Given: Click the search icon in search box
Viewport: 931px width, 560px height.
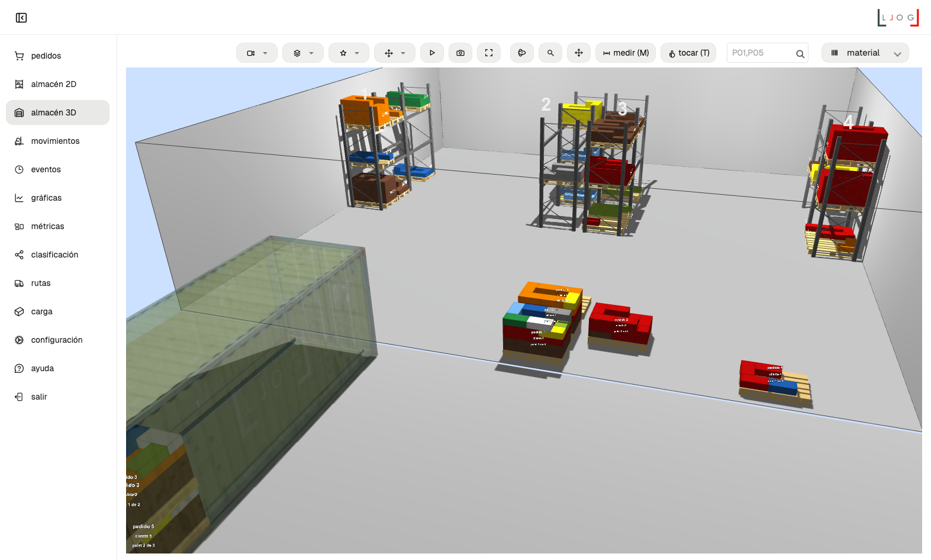Looking at the screenshot, I should coord(800,53).
